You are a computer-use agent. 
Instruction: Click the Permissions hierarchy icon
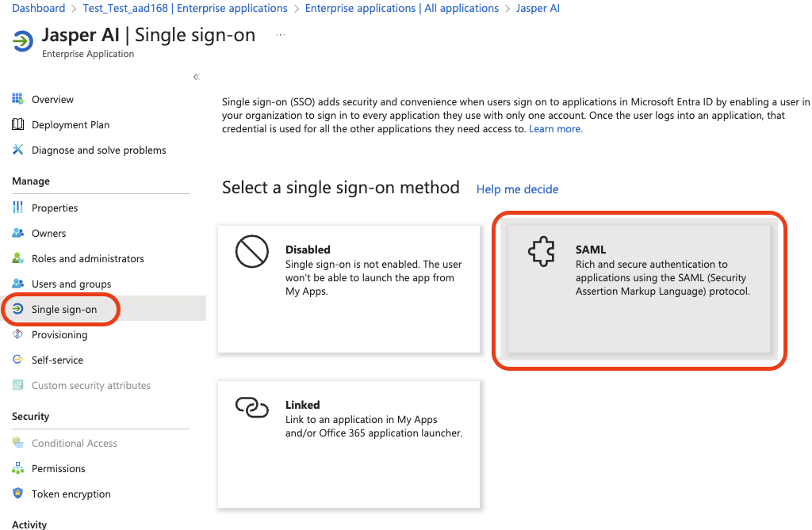(17, 468)
